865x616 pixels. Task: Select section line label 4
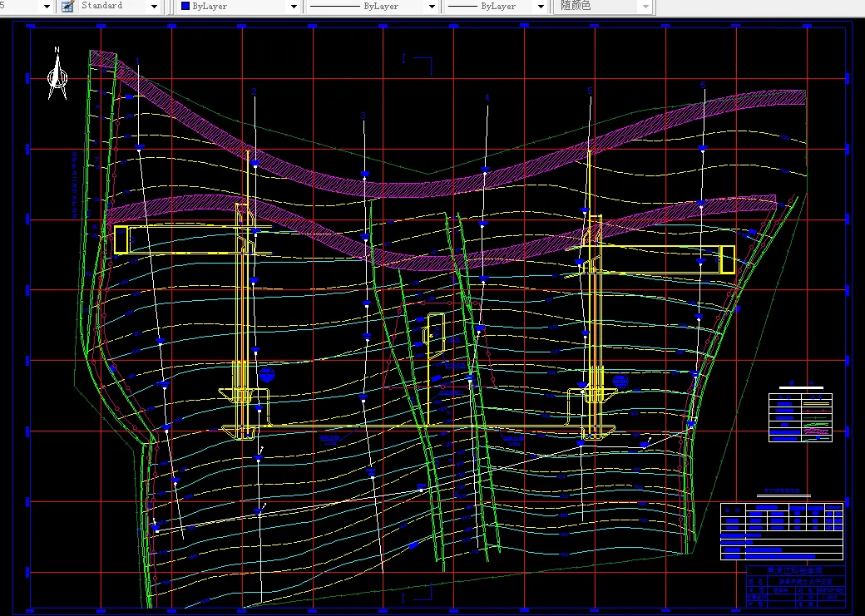(x=487, y=99)
